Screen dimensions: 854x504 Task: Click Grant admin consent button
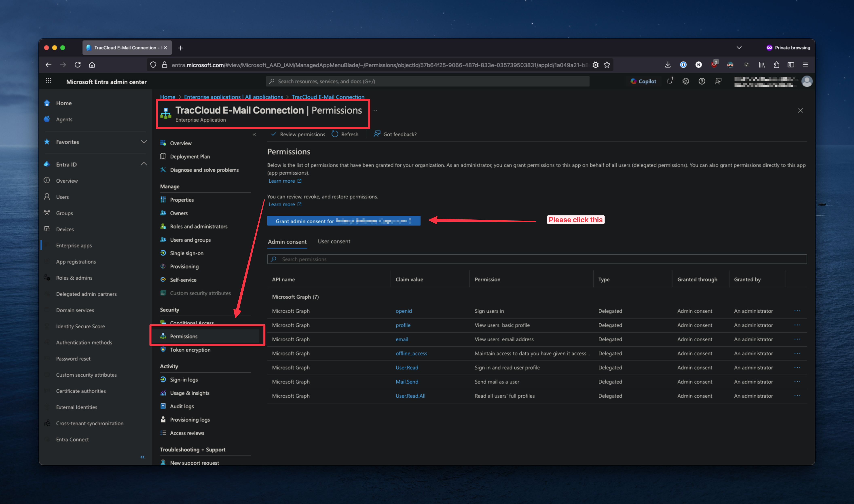click(344, 221)
